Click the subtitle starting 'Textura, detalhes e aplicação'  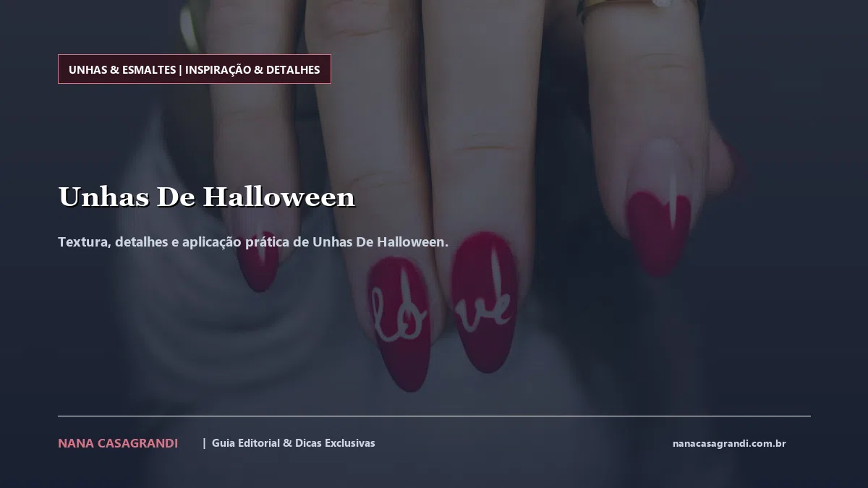[253, 241]
